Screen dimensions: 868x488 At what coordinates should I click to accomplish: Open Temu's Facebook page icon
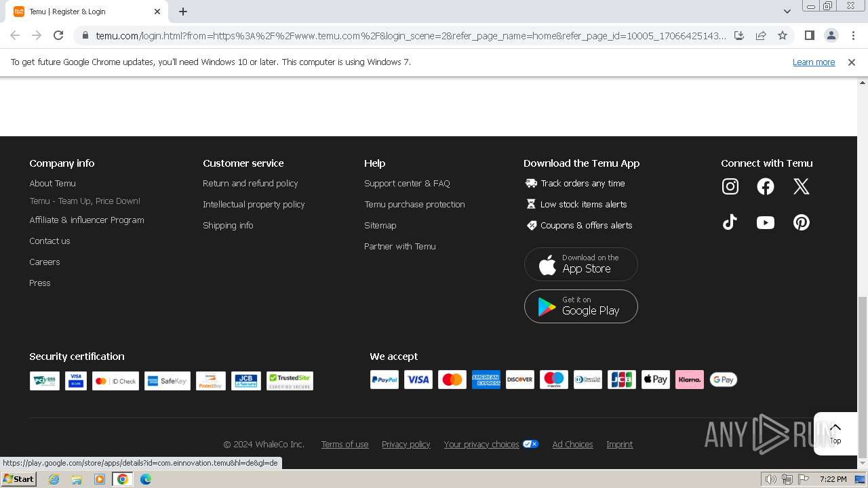point(766,186)
